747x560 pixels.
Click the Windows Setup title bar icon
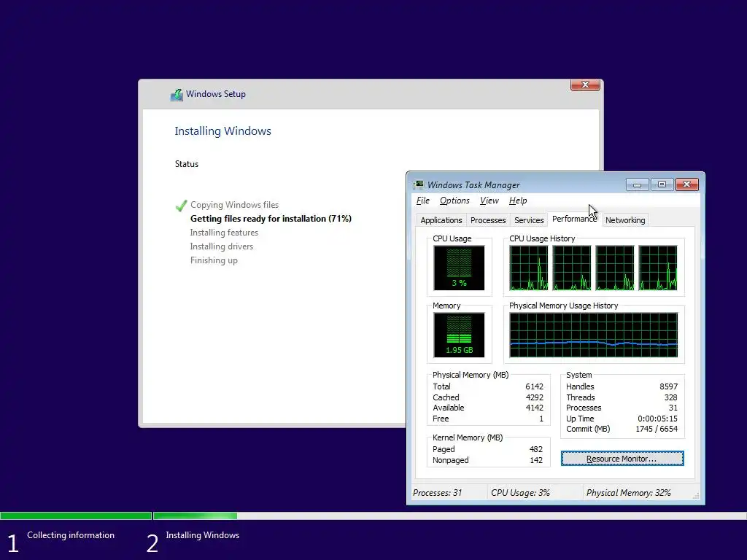coord(177,94)
